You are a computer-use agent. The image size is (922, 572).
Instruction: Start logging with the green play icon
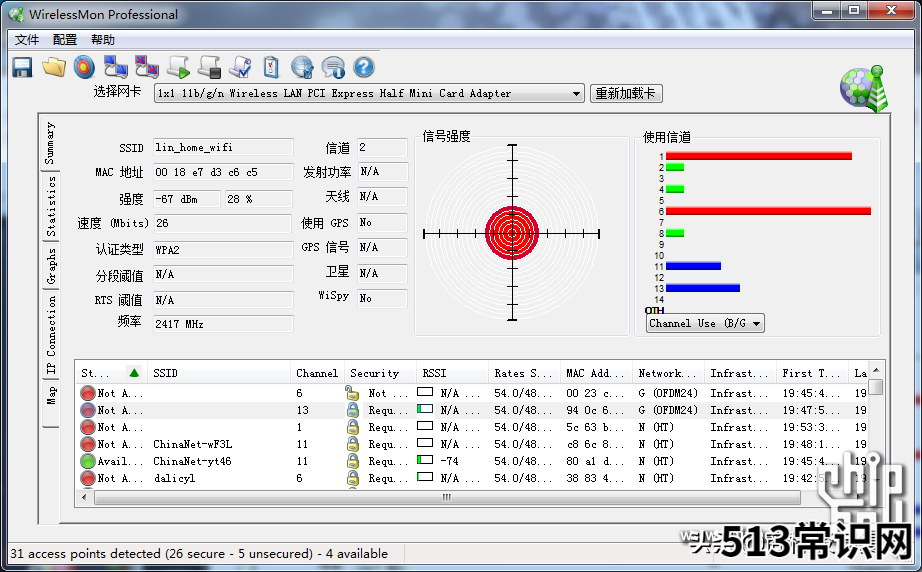coord(178,67)
